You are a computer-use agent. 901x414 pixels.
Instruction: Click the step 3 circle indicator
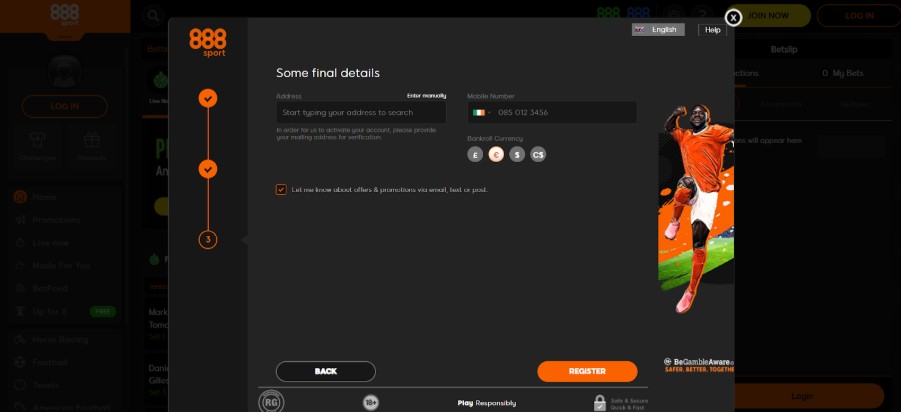(208, 240)
